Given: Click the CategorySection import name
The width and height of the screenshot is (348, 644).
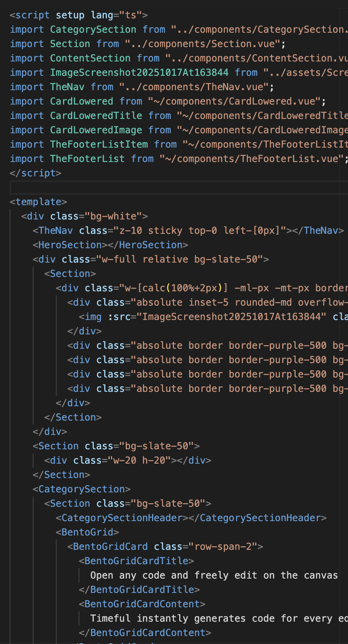Looking at the screenshot, I should pos(93,30).
